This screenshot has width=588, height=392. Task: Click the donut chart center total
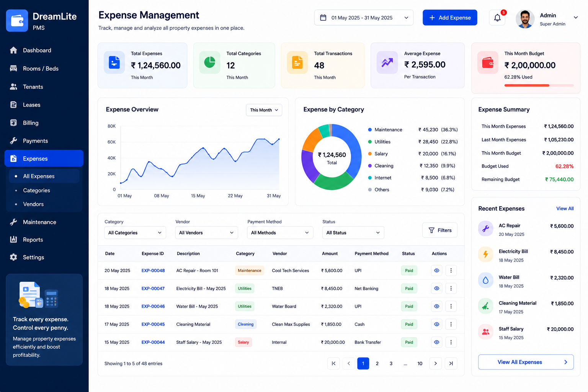(x=332, y=158)
